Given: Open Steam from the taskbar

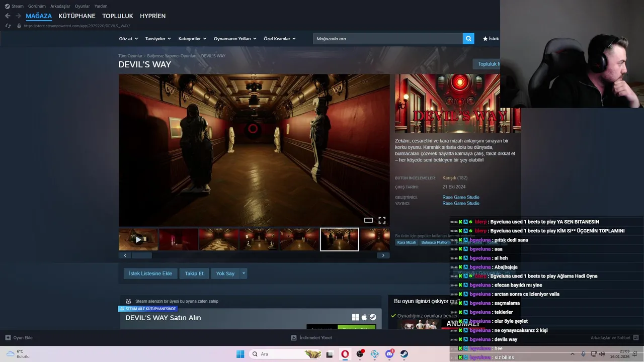Looking at the screenshot, I should [x=404, y=354].
